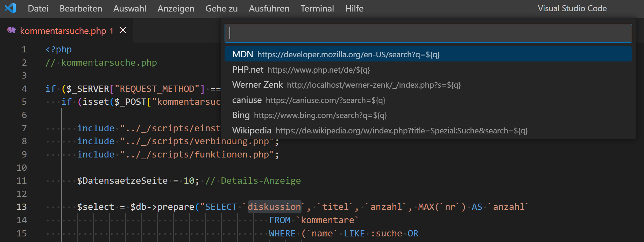Click the Visual Studio Code logo icon

[10, 8]
